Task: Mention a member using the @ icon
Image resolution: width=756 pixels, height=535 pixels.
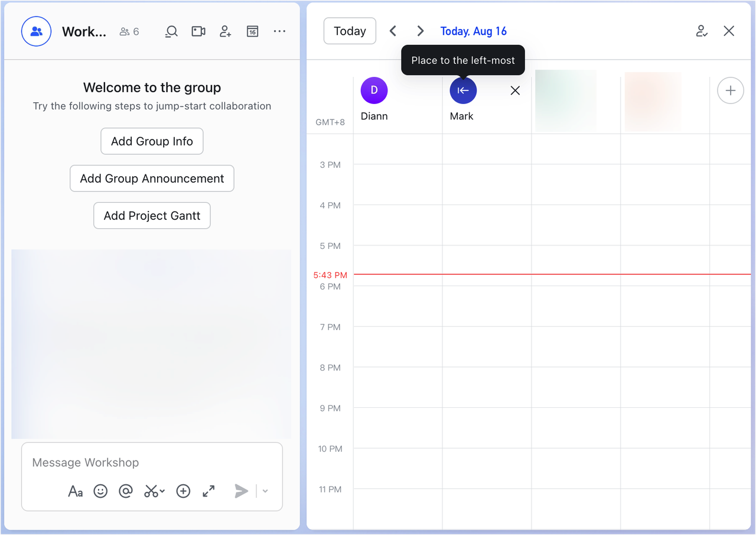Action: click(x=126, y=491)
